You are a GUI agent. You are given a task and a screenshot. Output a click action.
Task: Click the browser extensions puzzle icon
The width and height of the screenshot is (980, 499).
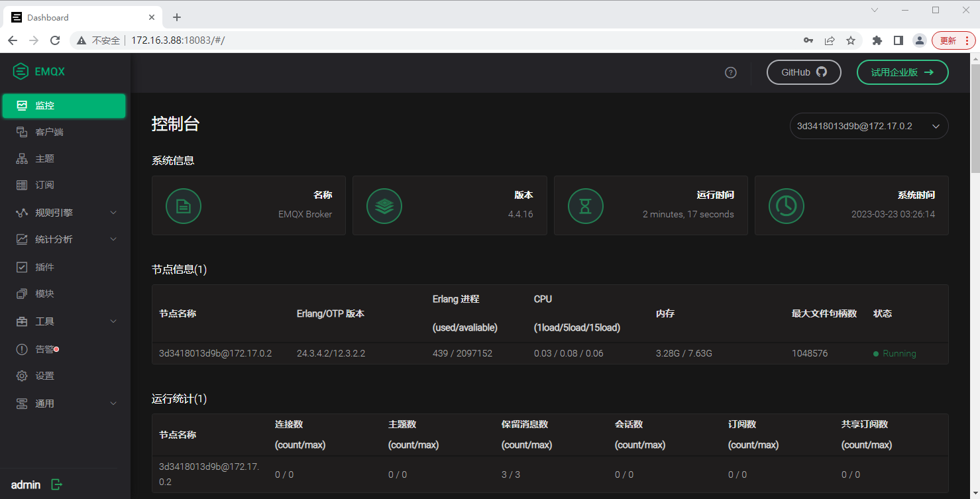tap(877, 40)
